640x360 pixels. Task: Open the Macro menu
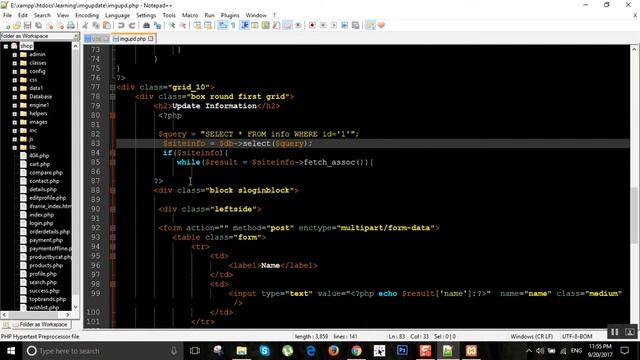(190, 15)
